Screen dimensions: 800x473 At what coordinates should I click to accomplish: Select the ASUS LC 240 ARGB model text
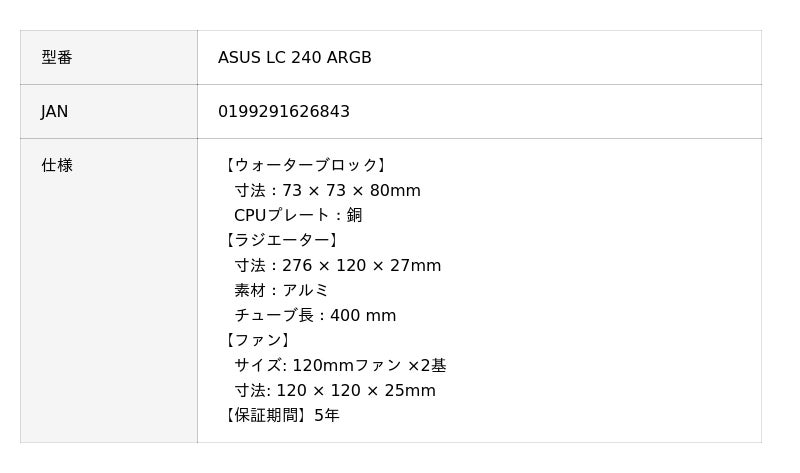pos(294,57)
